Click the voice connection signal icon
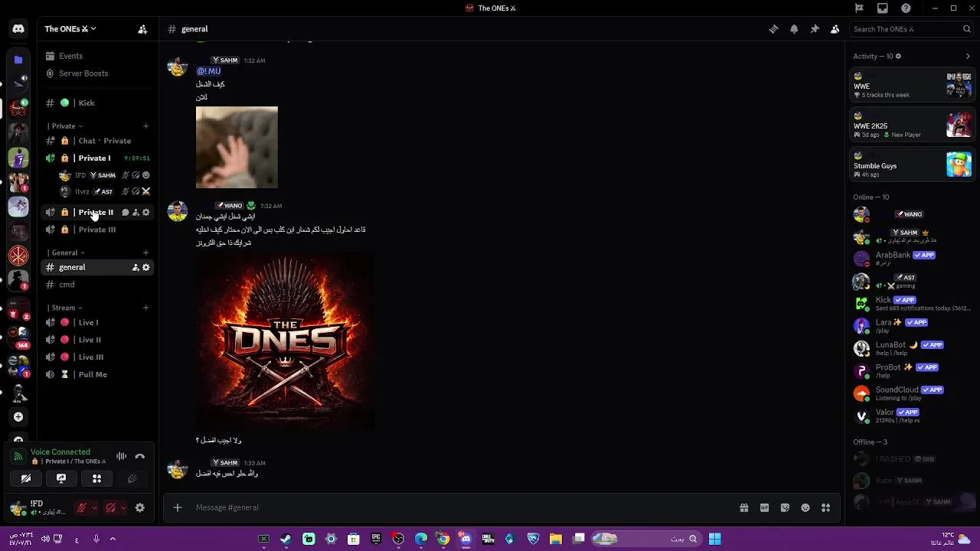The width and height of the screenshot is (980, 551). [x=18, y=457]
